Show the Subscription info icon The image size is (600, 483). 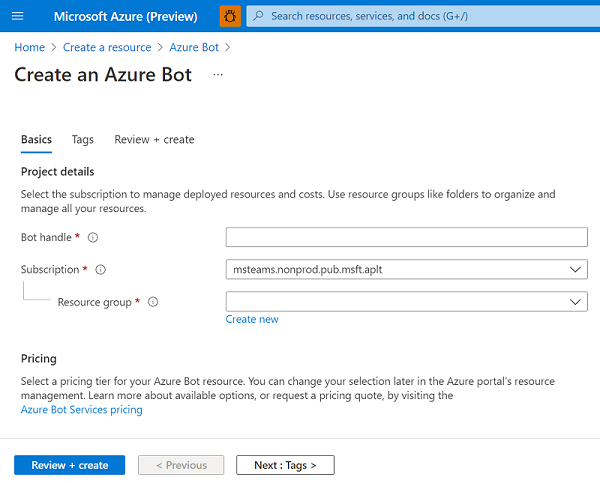(101, 270)
